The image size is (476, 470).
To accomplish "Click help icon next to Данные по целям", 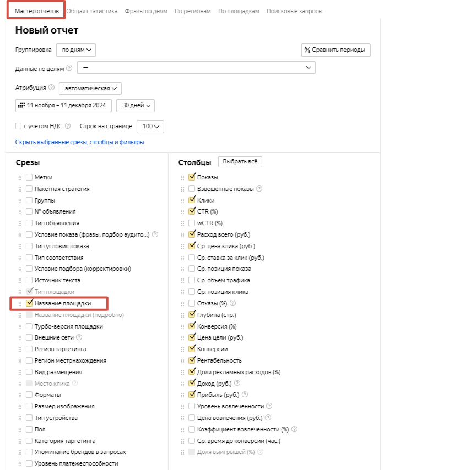I will point(69,68).
